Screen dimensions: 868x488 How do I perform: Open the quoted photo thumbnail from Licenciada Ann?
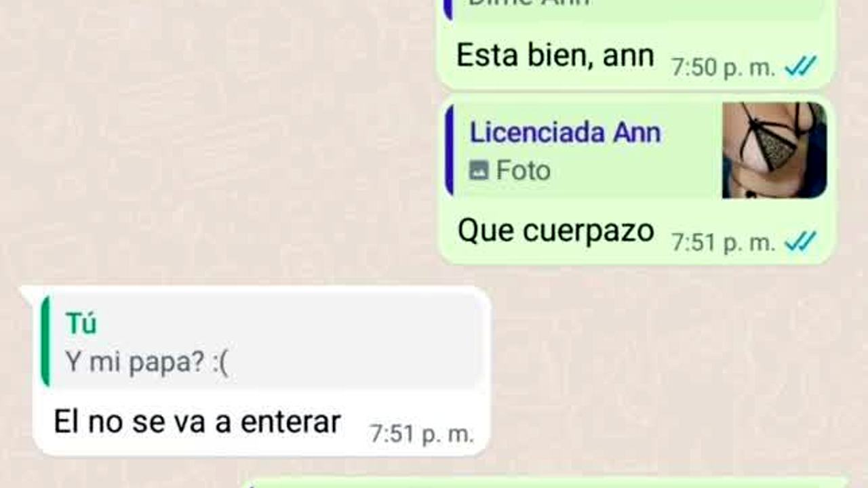tap(774, 150)
